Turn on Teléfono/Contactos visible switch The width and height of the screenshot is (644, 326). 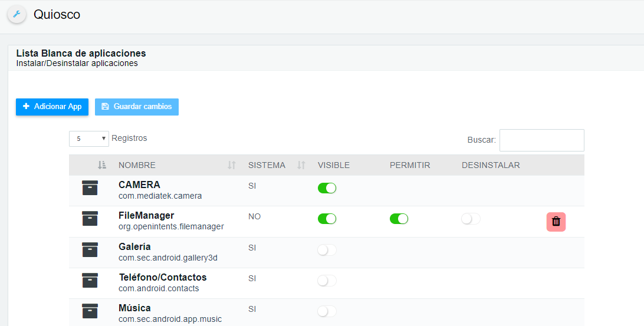coord(327,281)
